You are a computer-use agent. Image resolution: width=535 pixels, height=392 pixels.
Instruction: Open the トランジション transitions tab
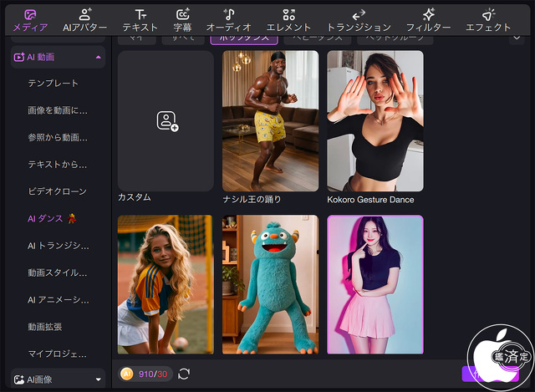(359, 20)
